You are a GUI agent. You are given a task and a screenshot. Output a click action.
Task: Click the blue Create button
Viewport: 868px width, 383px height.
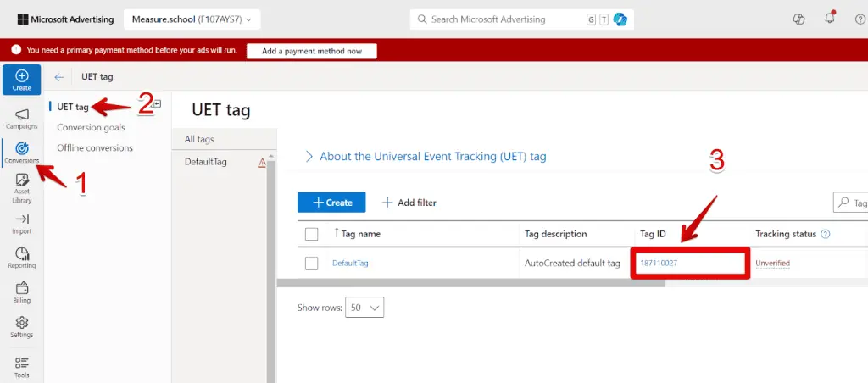pyautogui.click(x=331, y=203)
